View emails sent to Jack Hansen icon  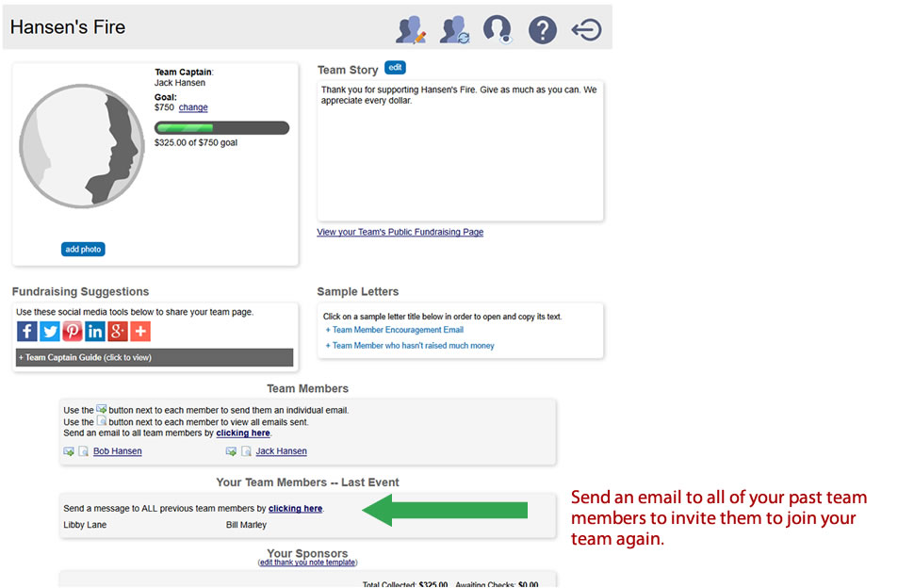(x=246, y=451)
